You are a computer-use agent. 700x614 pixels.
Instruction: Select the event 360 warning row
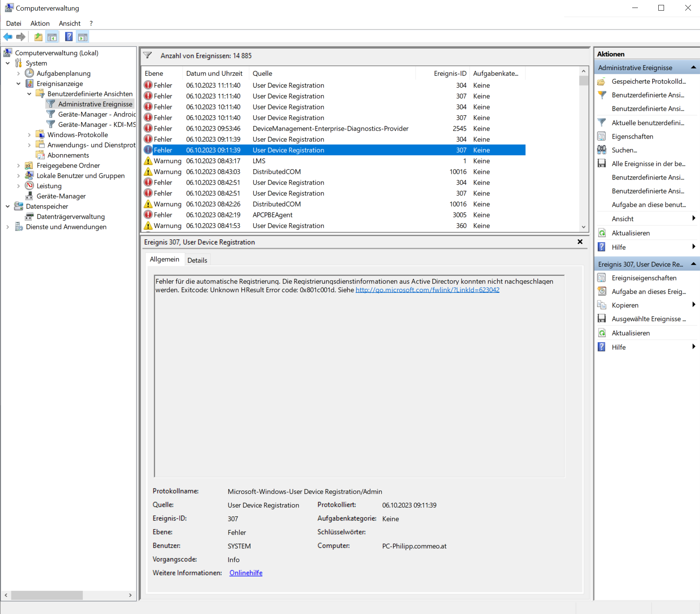(334, 226)
